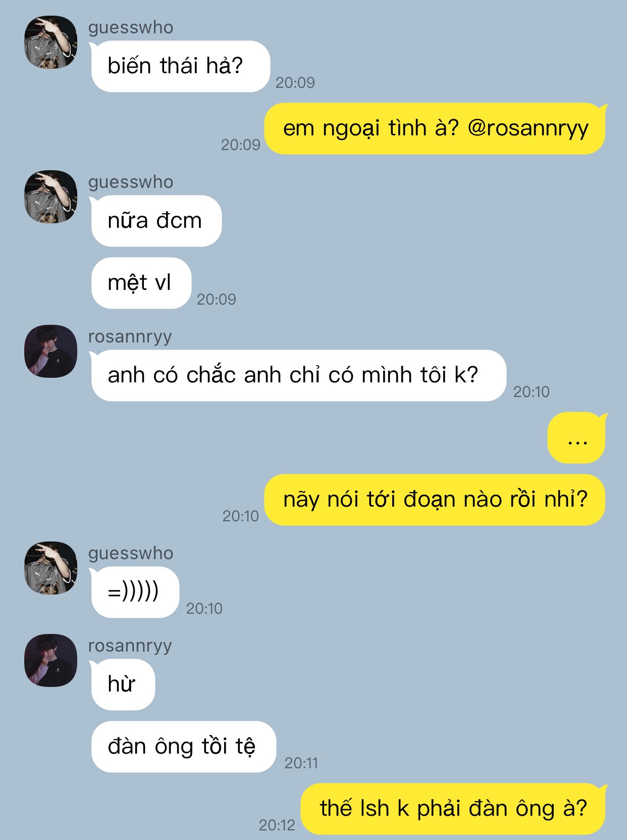Tap guesswho's avatar beside '=)))))' message
Screen dimensions: 627x840
[x=50, y=568]
